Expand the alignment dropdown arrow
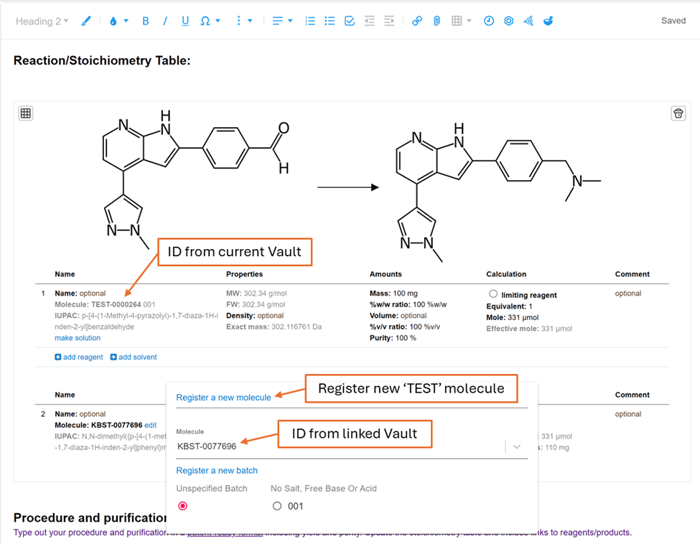This screenshot has width=700, height=544. pos(290,21)
